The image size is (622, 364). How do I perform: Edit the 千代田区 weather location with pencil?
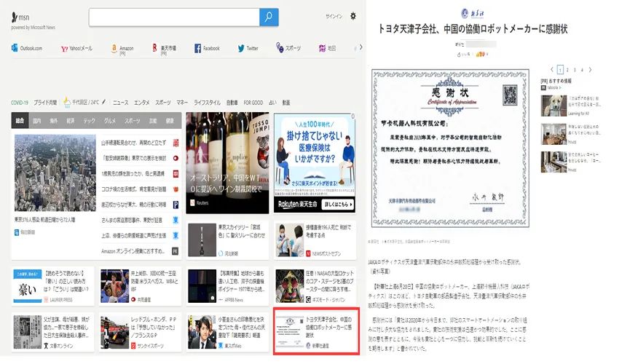(x=105, y=103)
